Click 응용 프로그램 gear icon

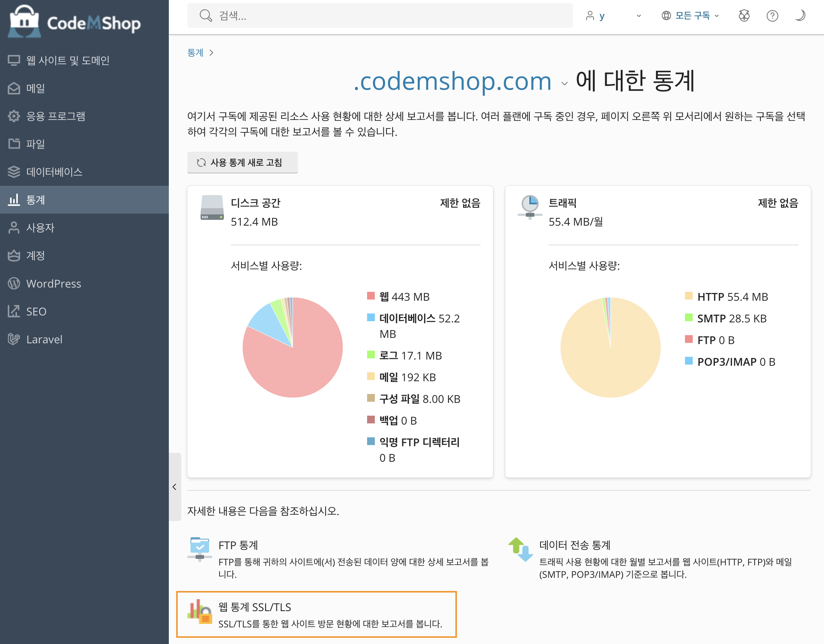[x=14, y=116]
